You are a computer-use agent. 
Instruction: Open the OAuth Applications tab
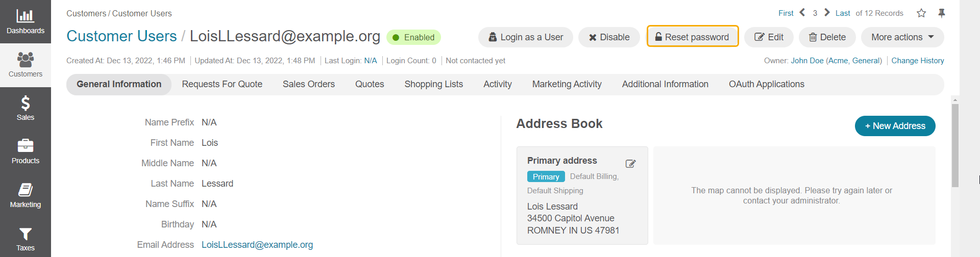click(767, 84)
